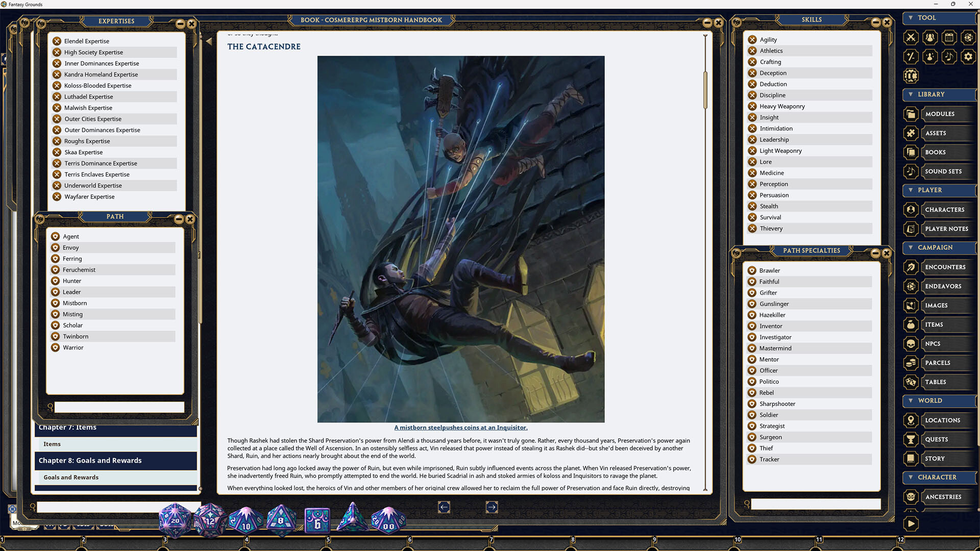
Task: Toggle Mistborn path filter
Action: pyautogui.click(x=113, y=303)
